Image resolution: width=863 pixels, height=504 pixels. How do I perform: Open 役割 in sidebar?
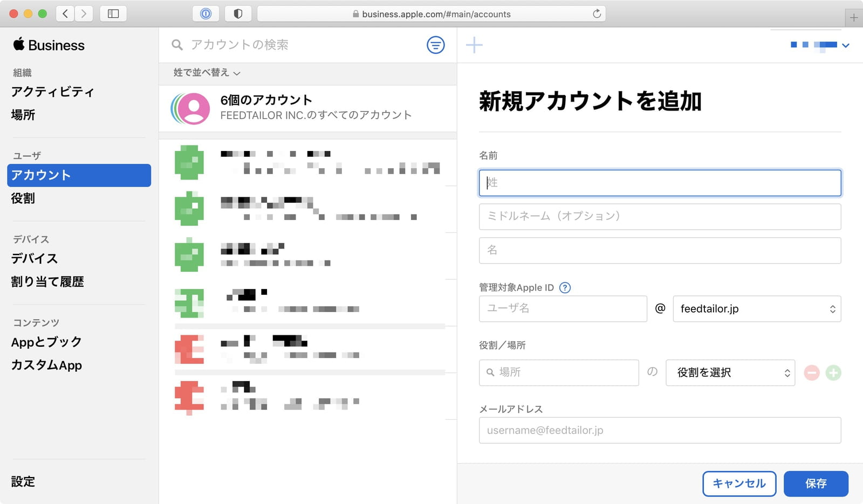(x=23, y=198)
